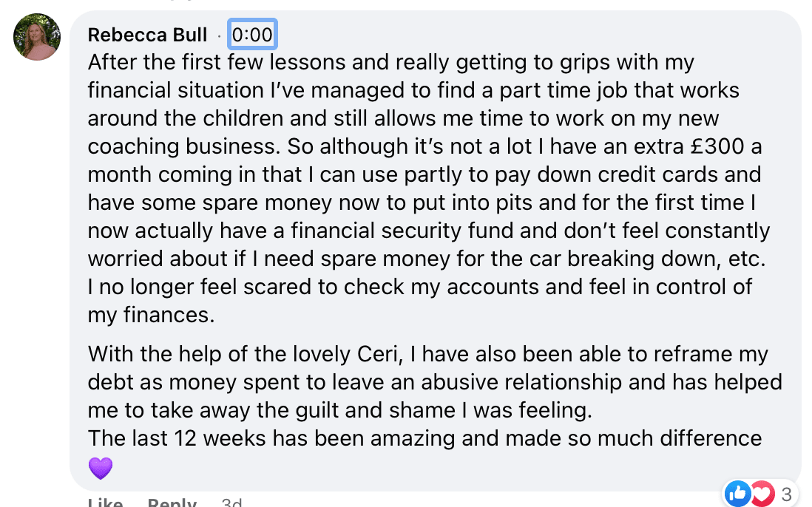812x507 pixels.
Task: Click the words "my finances." ending the first paragraph
Action: click(x=151, y=316)
